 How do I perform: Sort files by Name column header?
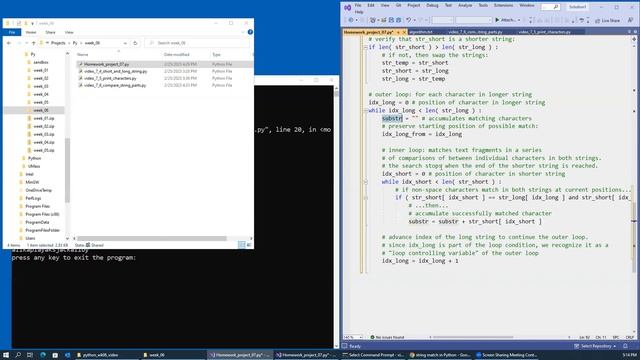pos(83,54)
